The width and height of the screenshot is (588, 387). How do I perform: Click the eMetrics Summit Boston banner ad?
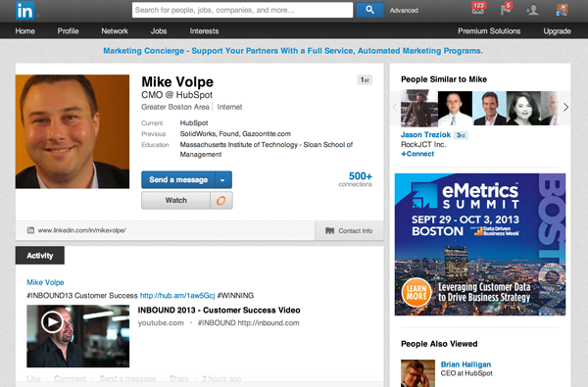tap(480, 244)
